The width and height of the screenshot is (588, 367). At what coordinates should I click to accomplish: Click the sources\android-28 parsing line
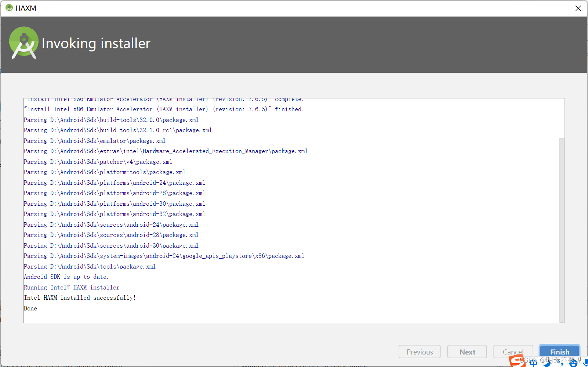(111, 235)
